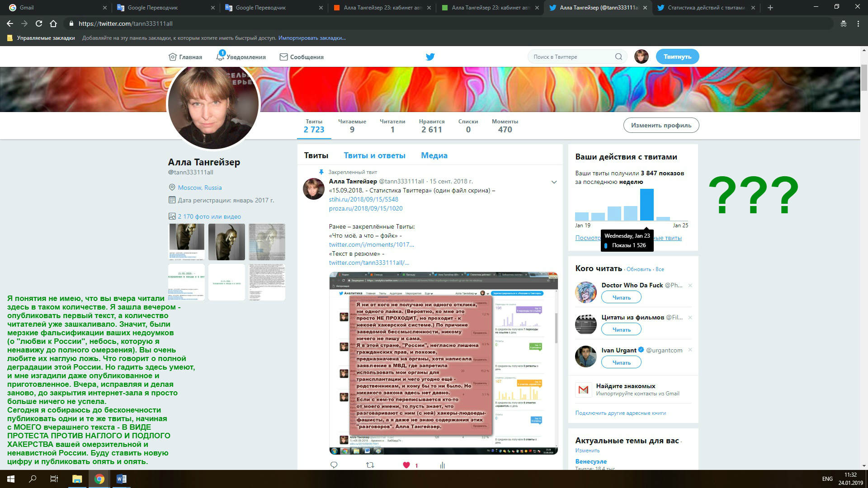Open the Твиты 2 723 counter
The image size is (868, 488).
pyautogui.click(x=314, y=126)
